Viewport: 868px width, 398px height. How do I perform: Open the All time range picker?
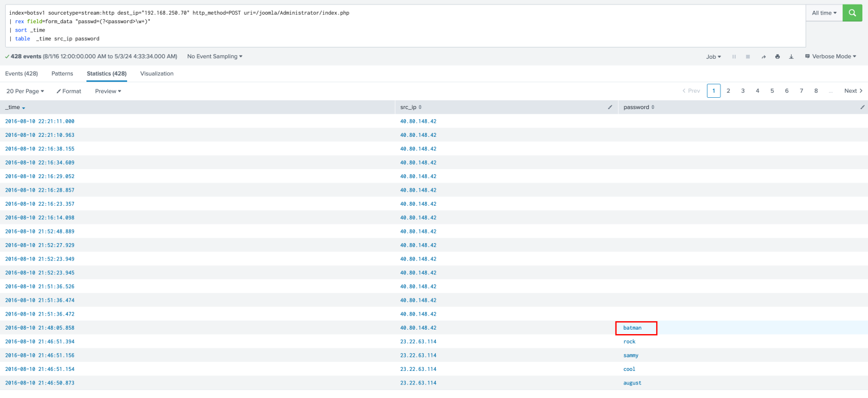click(x=824, y=12)
